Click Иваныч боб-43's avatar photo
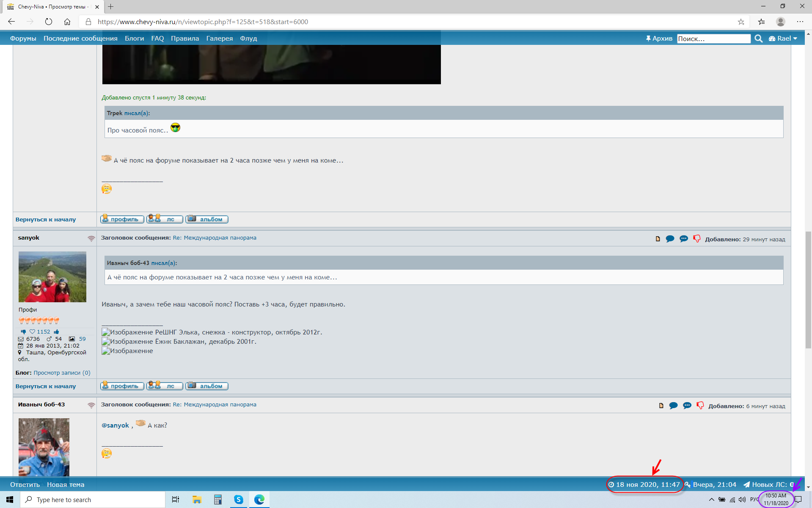 pyautogui.click(x=44, y=447)
